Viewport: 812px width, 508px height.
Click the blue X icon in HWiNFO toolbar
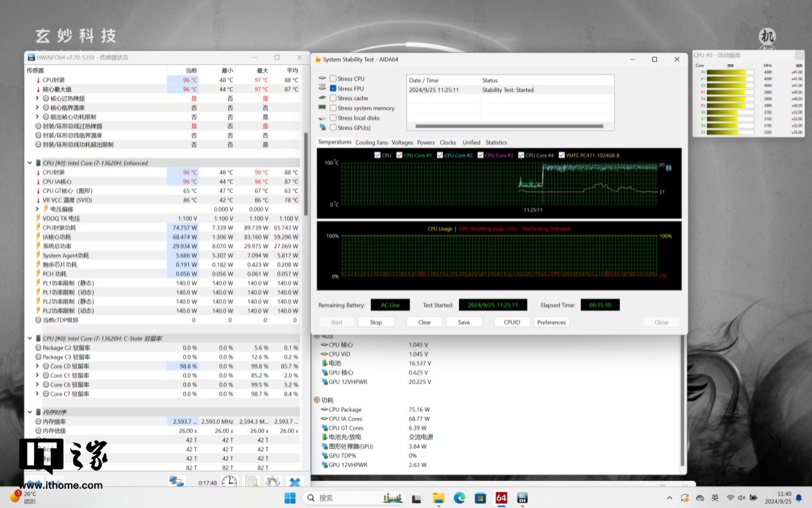(294, 482)
